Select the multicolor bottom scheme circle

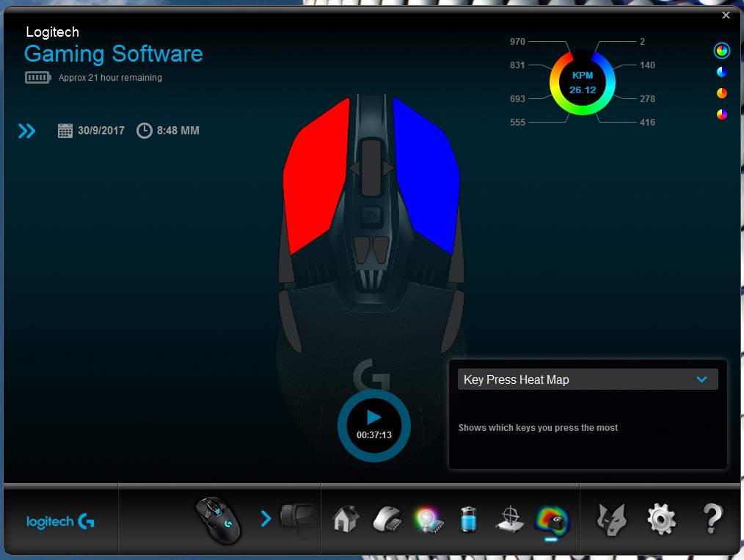[x=722, y=114]
